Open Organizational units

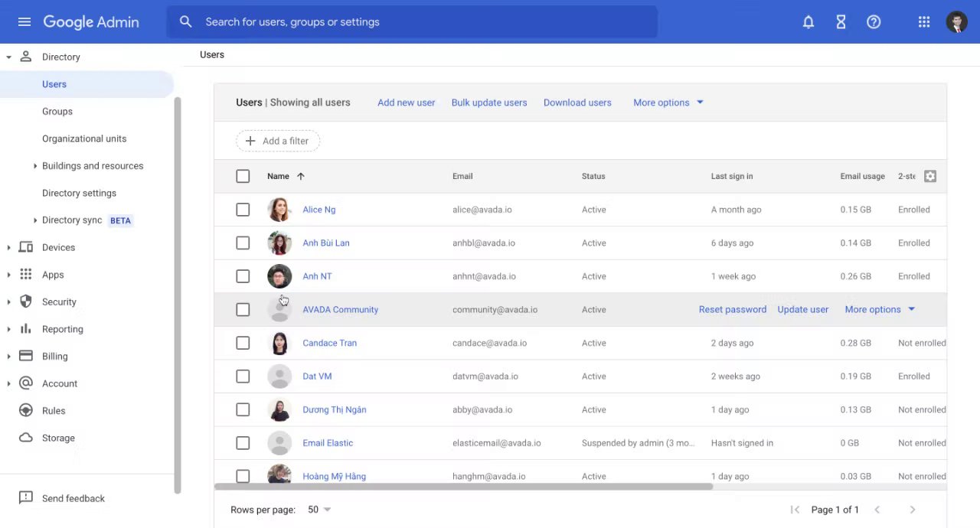point(84,139)
